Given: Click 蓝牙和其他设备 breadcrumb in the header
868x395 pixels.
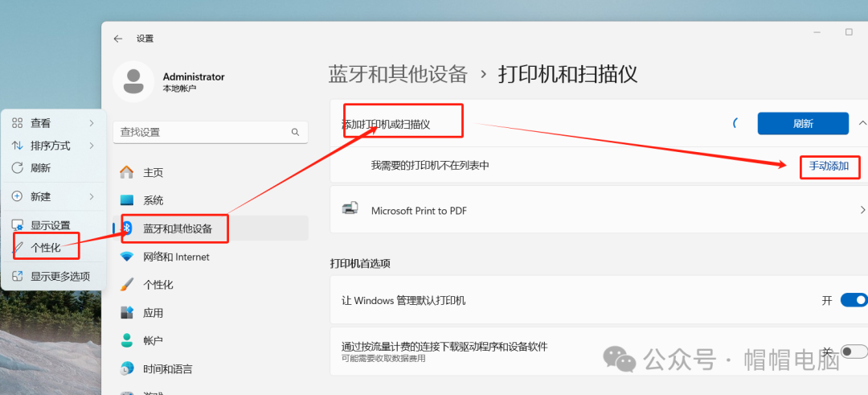Looking at the screenshot, I should [398, 74].
